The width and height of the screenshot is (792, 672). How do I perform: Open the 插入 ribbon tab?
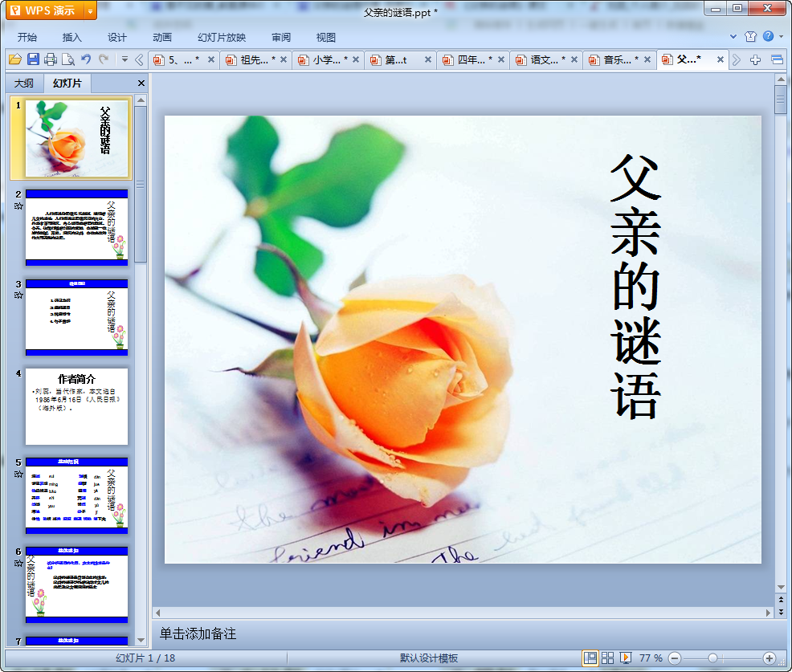(72, 38)
